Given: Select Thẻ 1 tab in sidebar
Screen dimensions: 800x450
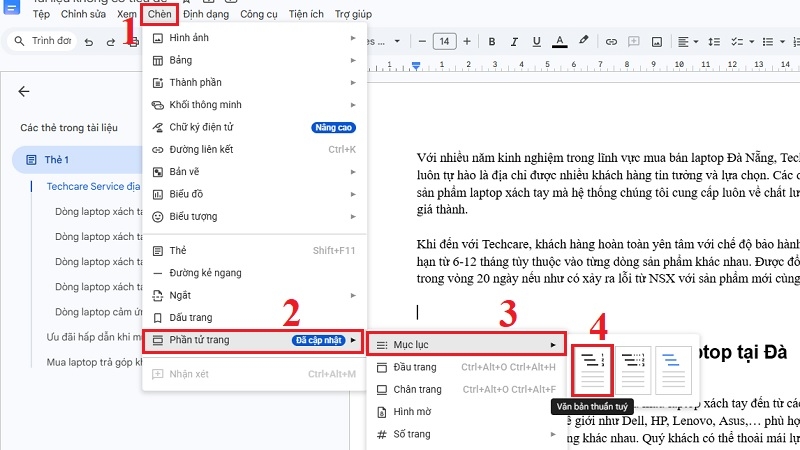Looking at the screenshot, I should (x=77, y=160).
